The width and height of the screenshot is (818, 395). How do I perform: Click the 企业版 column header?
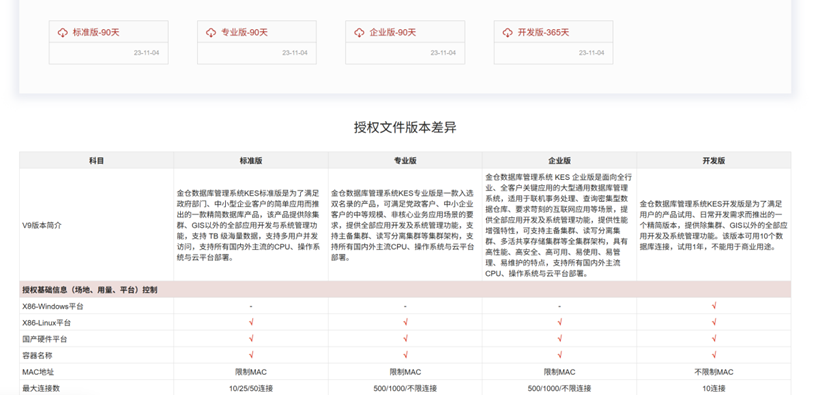[x=559, y=161]
